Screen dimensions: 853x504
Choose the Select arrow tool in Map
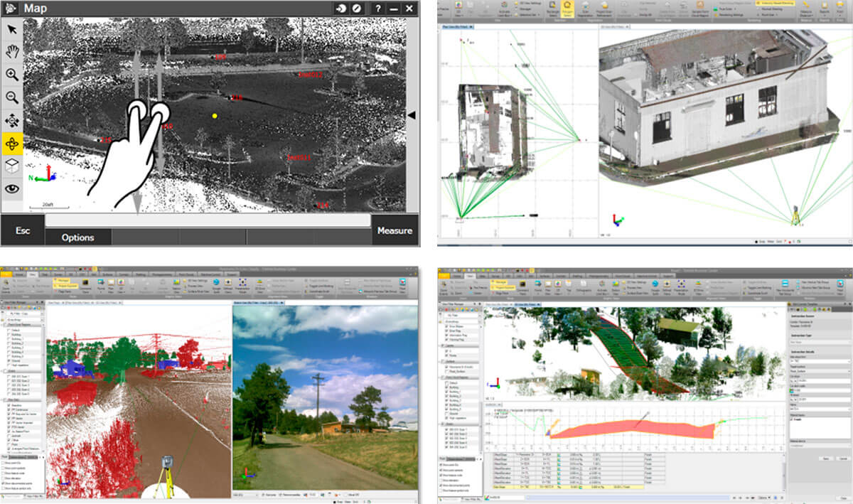[x=12, y=29]
